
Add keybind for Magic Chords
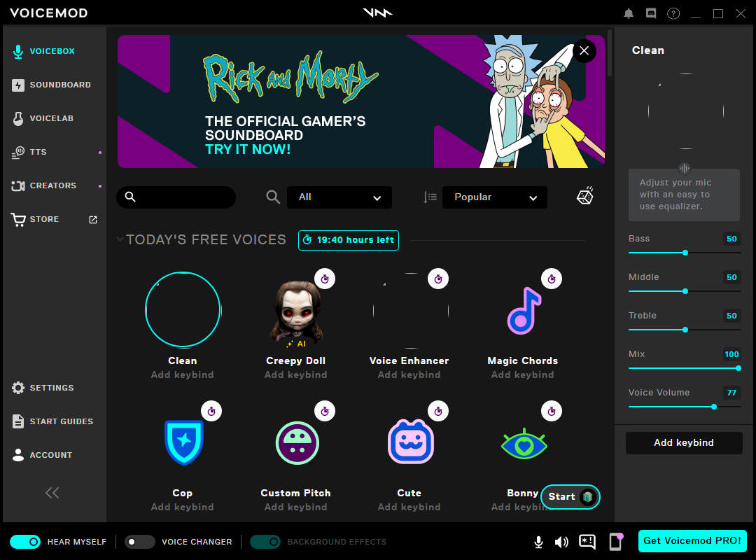[x=523, y=374]
